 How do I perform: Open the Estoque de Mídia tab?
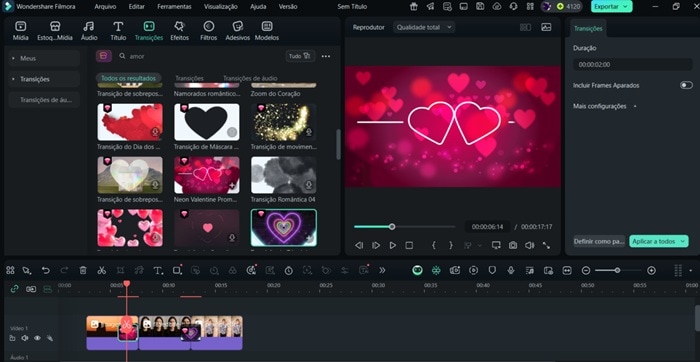tap(55, 31)
